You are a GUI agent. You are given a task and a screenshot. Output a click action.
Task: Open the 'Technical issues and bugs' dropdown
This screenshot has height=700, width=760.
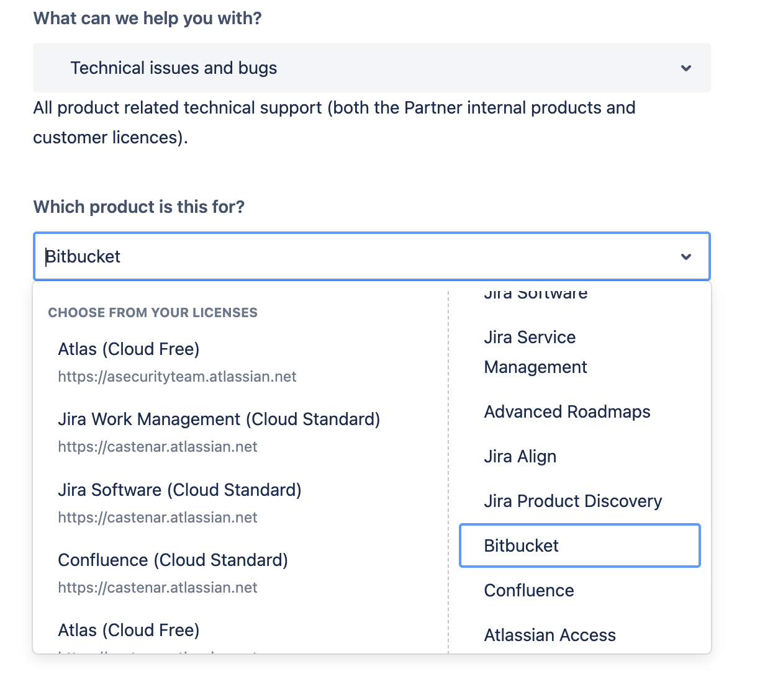pos(371,68)
